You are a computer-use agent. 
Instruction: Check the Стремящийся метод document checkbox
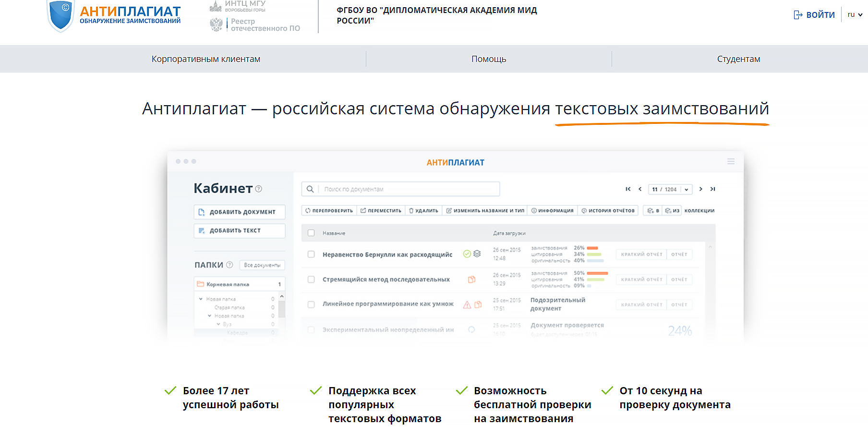coord(311,279)
